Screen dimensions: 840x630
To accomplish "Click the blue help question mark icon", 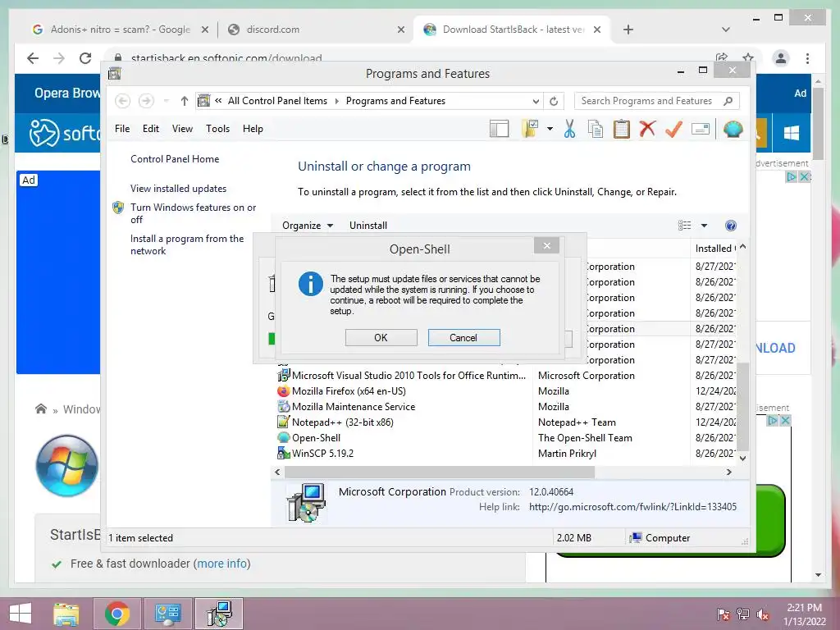I will click(730, 226).
